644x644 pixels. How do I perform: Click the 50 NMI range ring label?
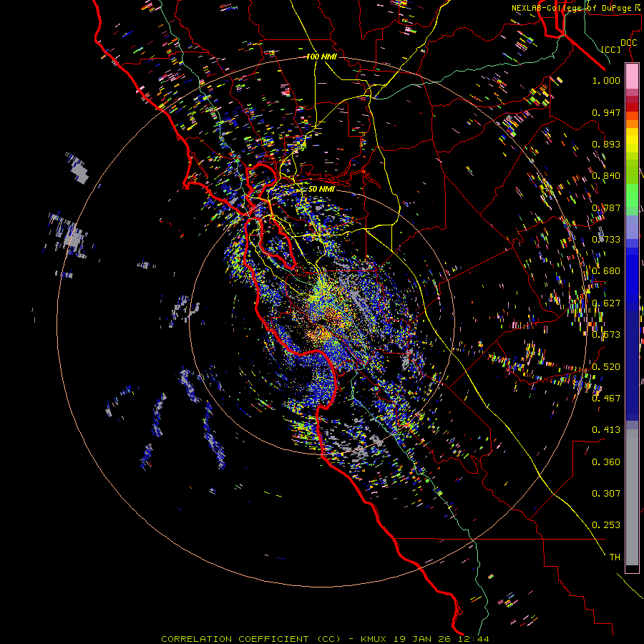click(321, 190)
